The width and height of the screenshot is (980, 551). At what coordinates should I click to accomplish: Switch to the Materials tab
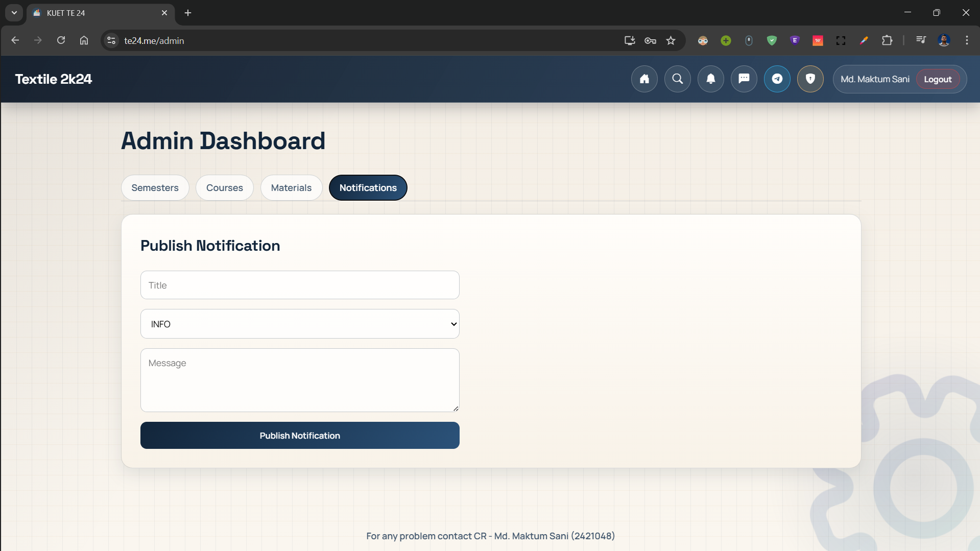pyautogui.click(x=291, y=187)
